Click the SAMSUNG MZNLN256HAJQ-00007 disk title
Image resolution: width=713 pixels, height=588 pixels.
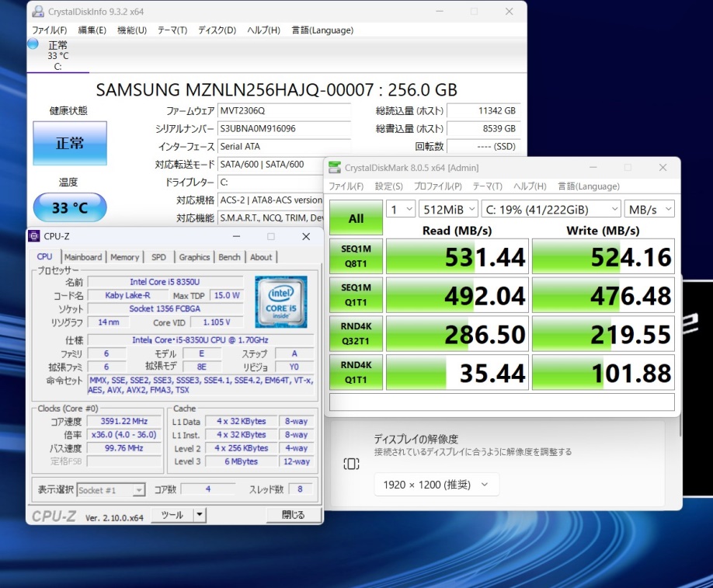[x=277, y=89]
